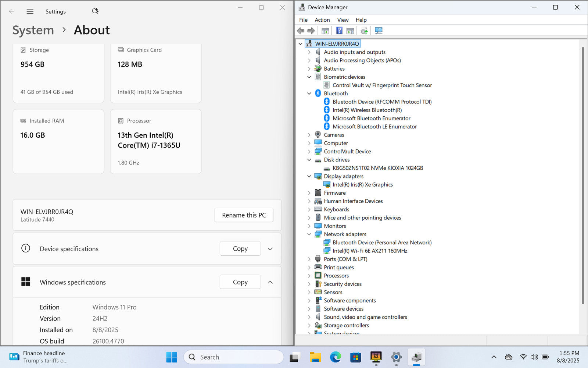The image size is (588, 368).
Task: Copy the Windows specifications
Action: coord(240,282)
